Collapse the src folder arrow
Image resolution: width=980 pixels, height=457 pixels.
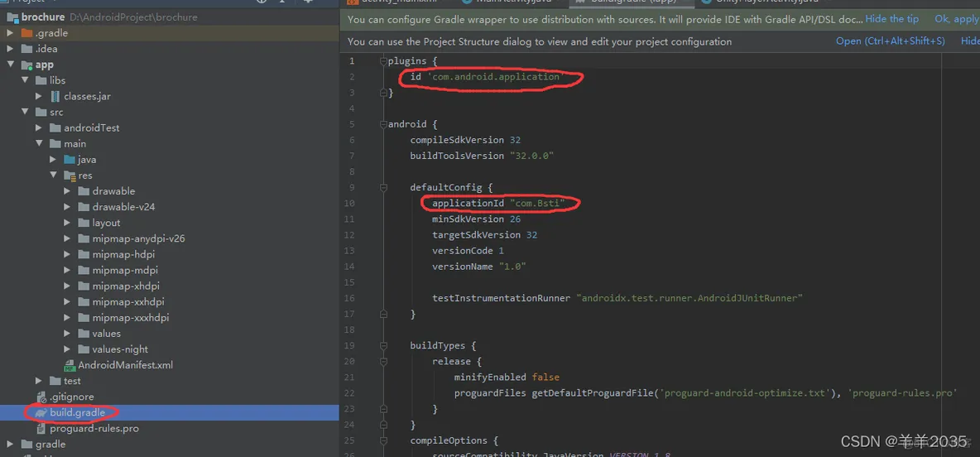click(24, 112)
